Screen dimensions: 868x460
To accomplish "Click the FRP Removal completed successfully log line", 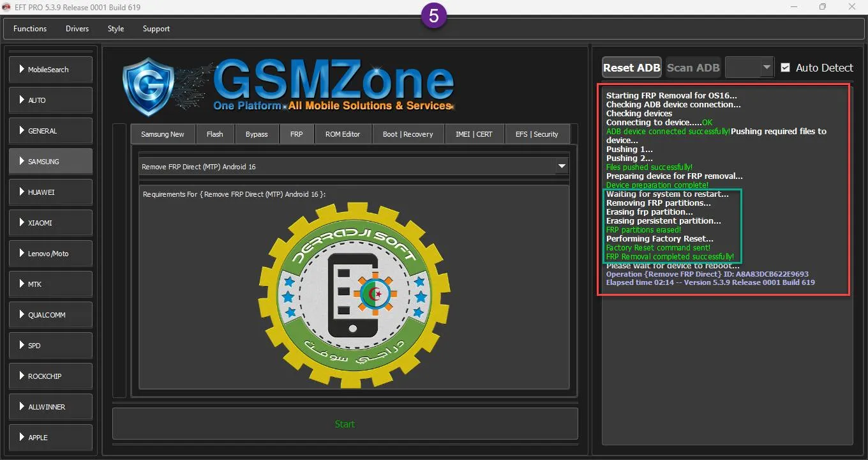I will 670,257.
